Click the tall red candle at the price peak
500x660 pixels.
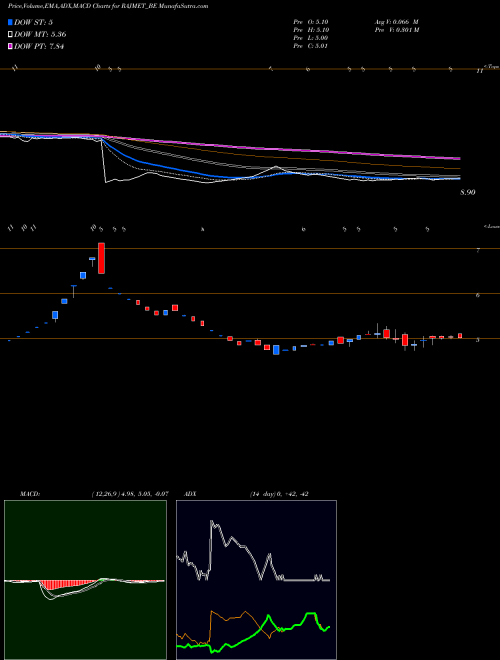(101, 258)
